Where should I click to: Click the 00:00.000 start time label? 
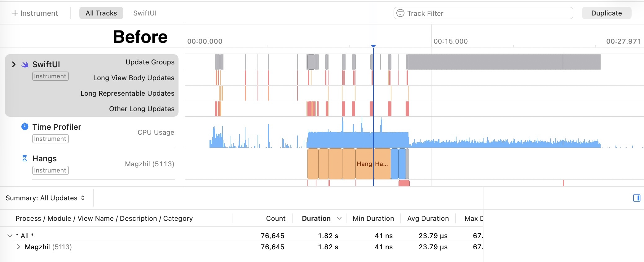tap(205, 41)
